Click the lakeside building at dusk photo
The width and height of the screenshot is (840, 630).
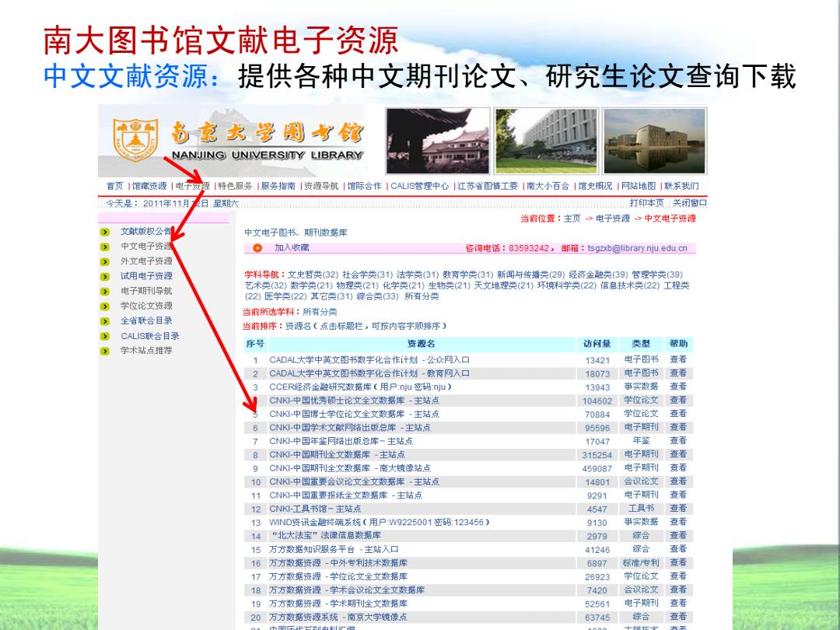click(x=655, y=141)
